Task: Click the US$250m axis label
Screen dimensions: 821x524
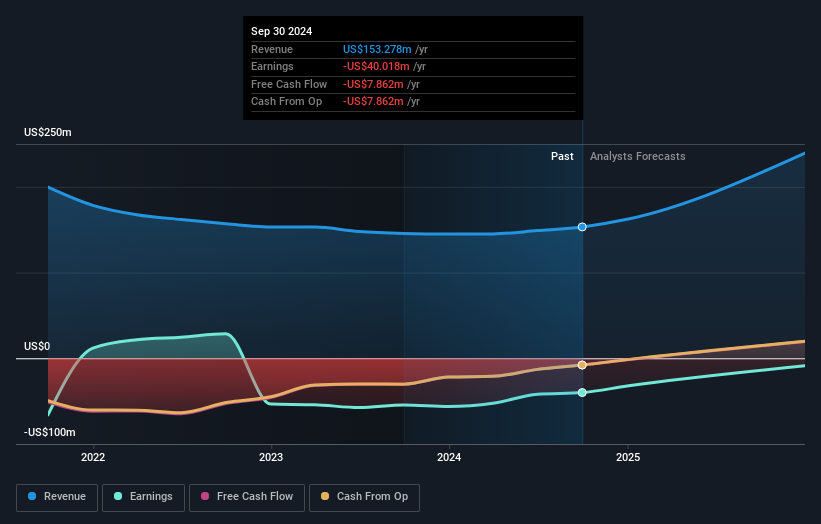Action: tap(48, 132)
